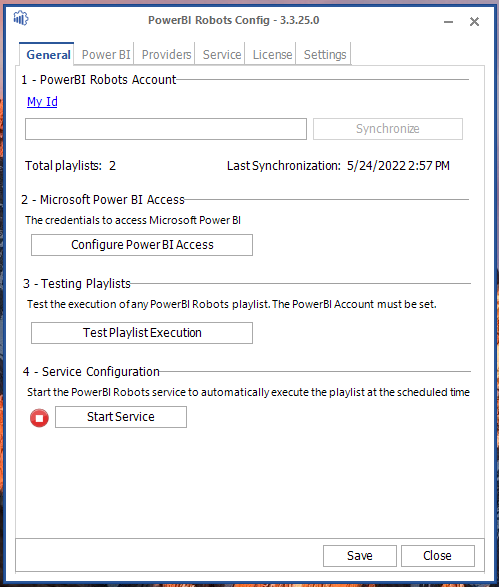
Task: Open the Providers tab
Action: click(x=166, y=55)
